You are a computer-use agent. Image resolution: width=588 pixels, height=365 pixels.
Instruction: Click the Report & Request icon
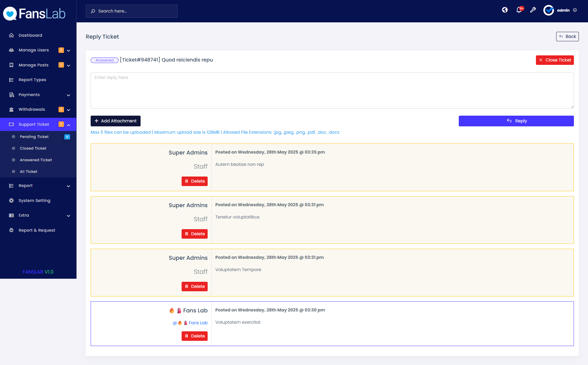(x=11, y=230)
